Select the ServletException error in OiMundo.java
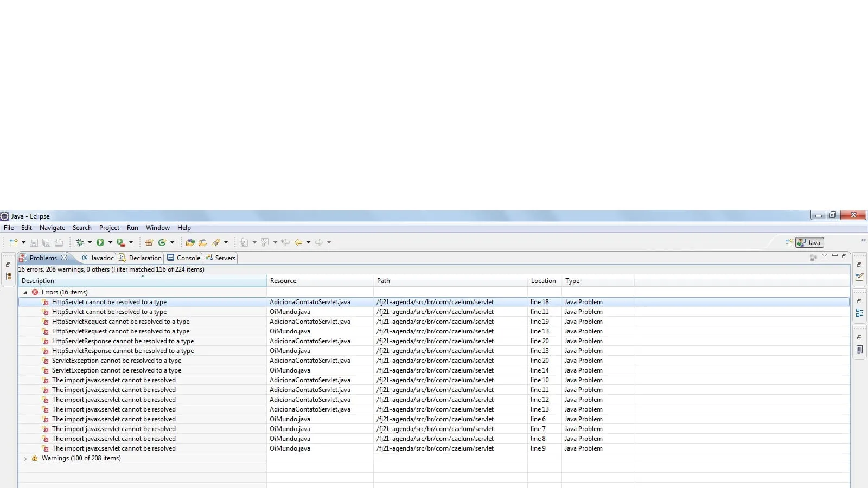The height and width of the screenshot is (488, 868). pos(116,370)
